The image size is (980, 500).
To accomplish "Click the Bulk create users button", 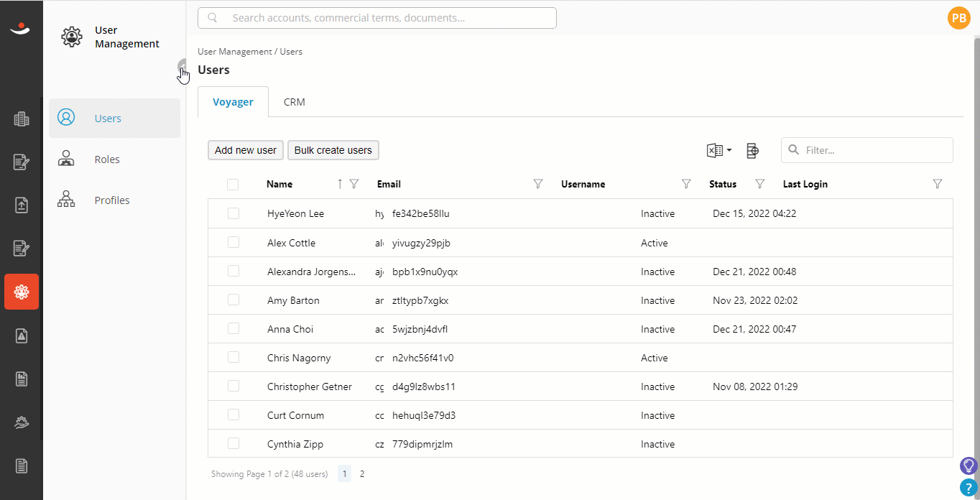I will (333, 150).
